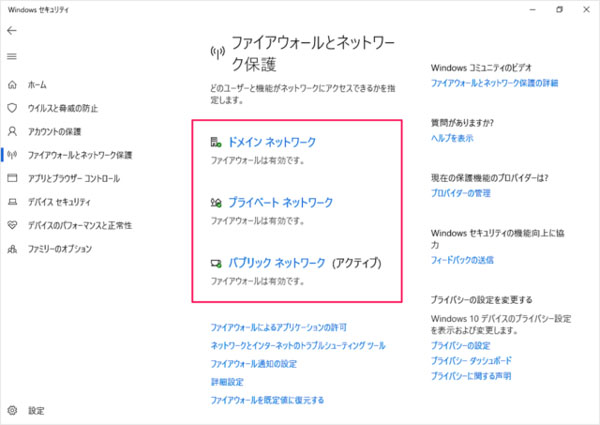Click the account protection person icon
Viewport: 600px width, 425px height.
point(12,132)
